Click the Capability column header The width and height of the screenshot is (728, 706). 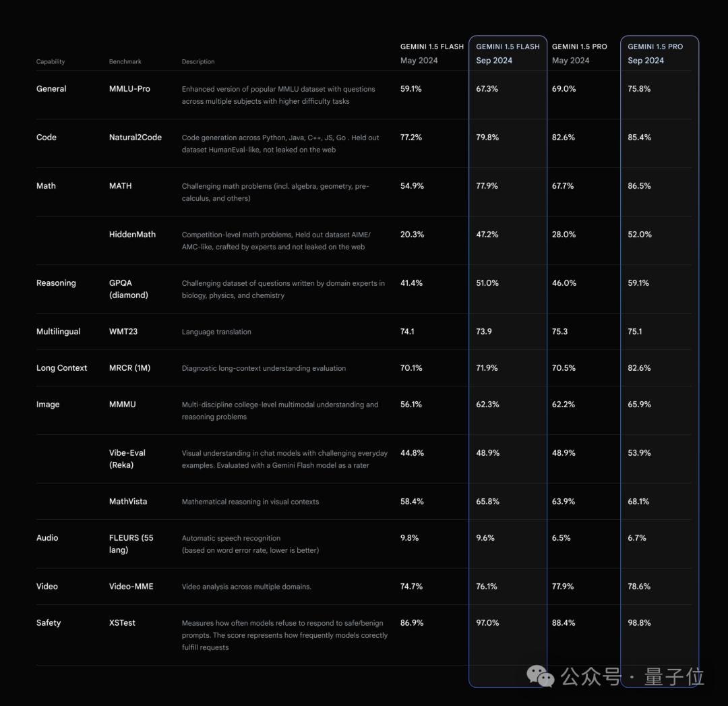51,61
